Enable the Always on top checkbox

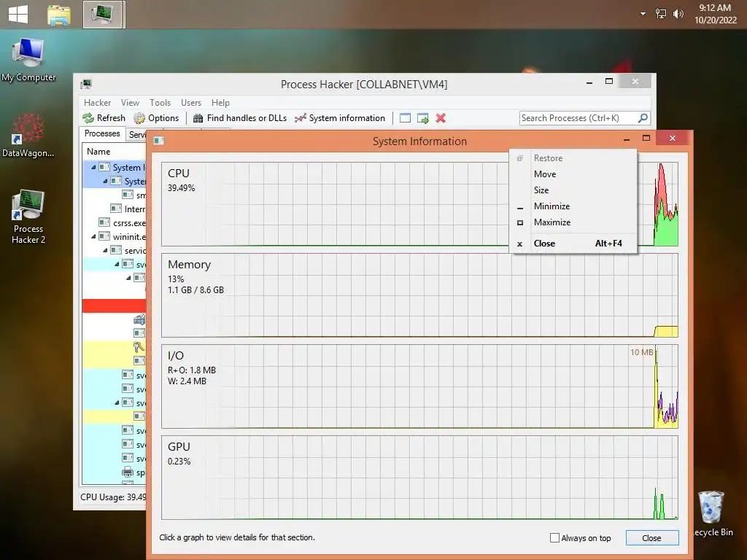point(554,537)
